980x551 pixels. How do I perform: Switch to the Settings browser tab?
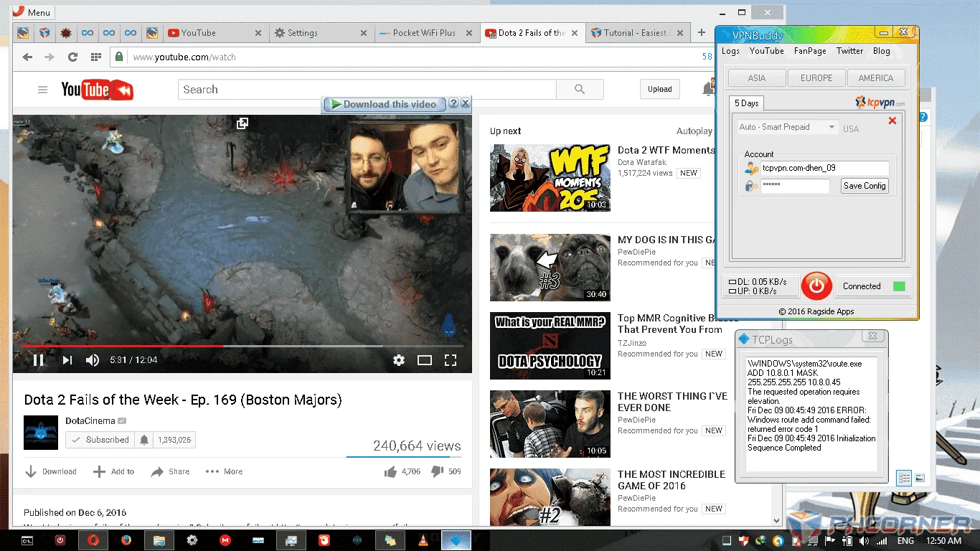click(321, 33)
